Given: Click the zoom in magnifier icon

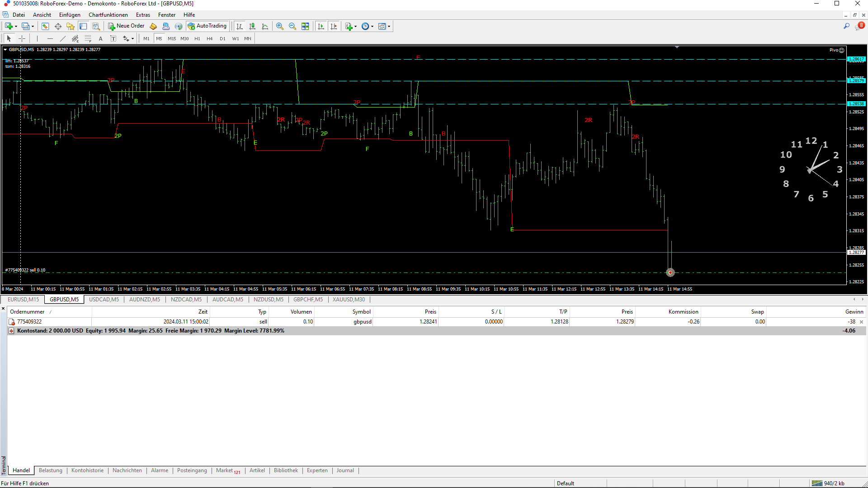Looking at the screenshot, I should [x=280, y=26].
